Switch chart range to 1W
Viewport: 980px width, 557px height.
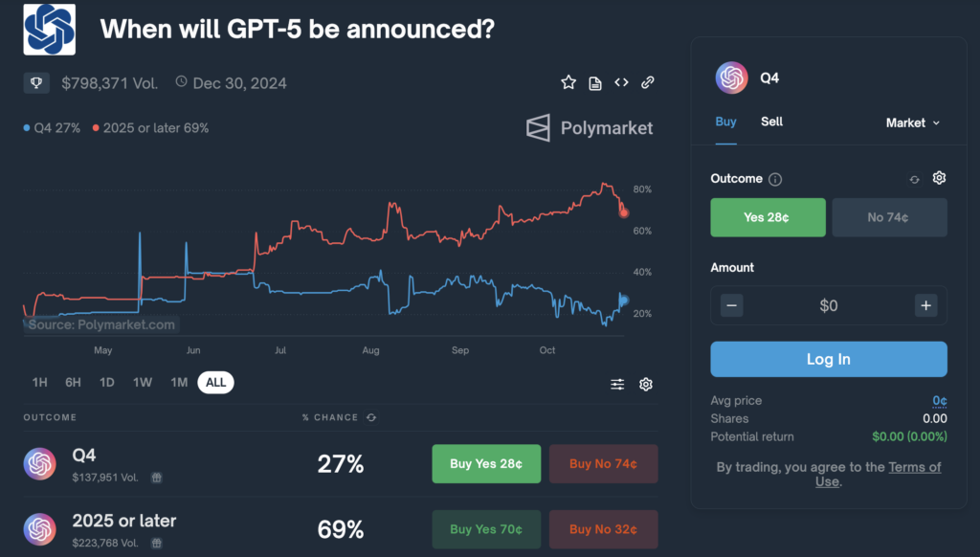(143, 383)
